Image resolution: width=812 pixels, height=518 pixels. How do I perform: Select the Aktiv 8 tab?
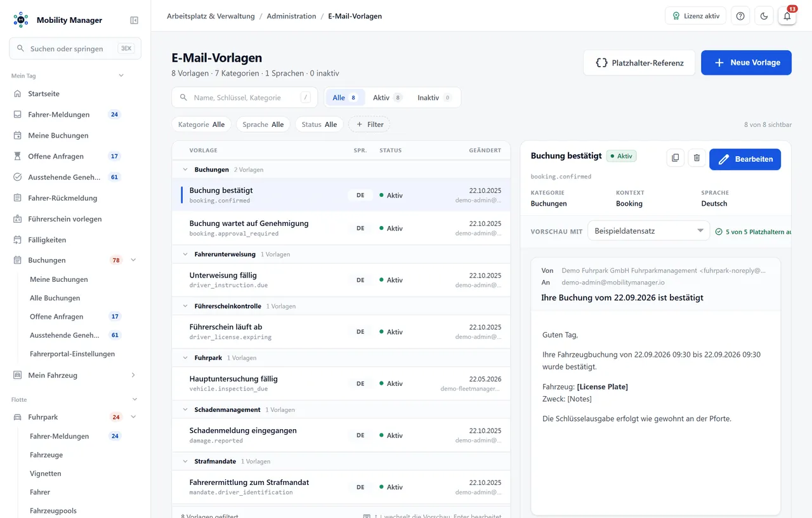pyautogui.click(x=388, y=98)
